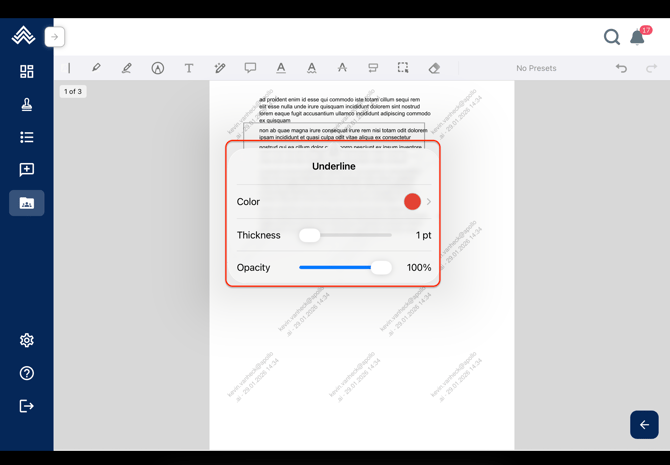This screenshot has width=670, height=465.
Task: Select the highlighter tool
Action: tap(126, 68)
